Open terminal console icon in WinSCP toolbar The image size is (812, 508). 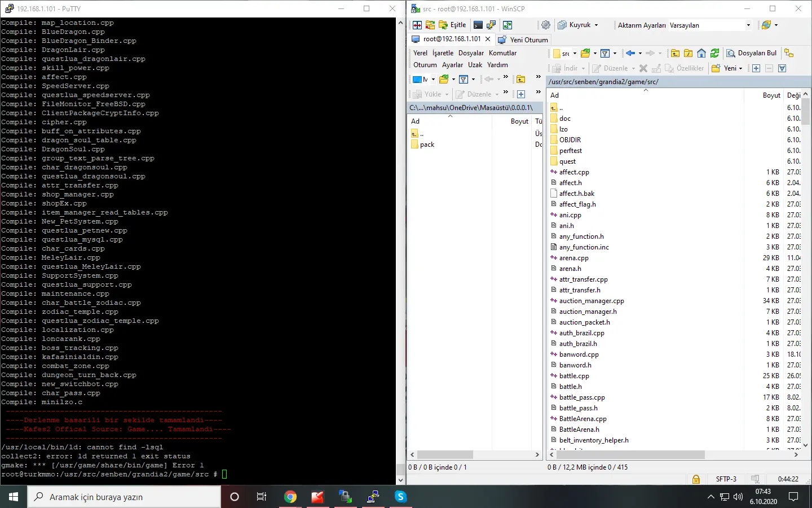tap(478, 25)
